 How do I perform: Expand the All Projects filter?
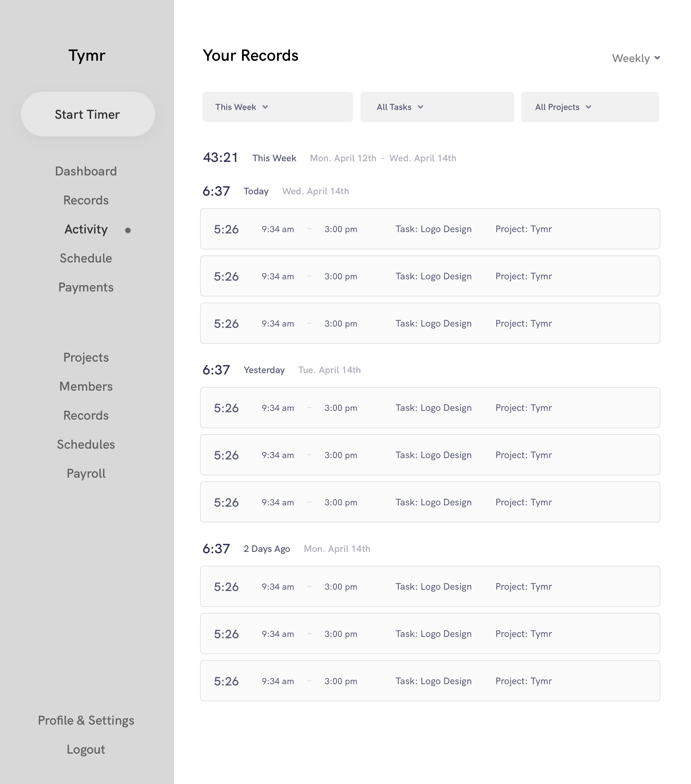(x=590, y=107)
